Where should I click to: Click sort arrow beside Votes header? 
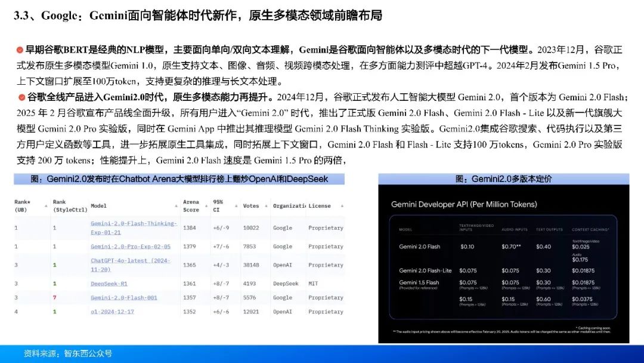[x=266, y=206]
